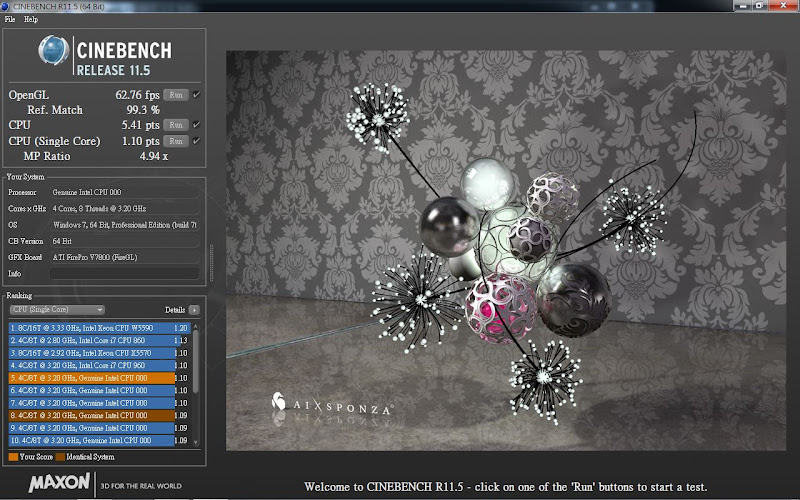Click the CB Version field 64 Bit
This screenshot has width=800, height=500.
124,241
